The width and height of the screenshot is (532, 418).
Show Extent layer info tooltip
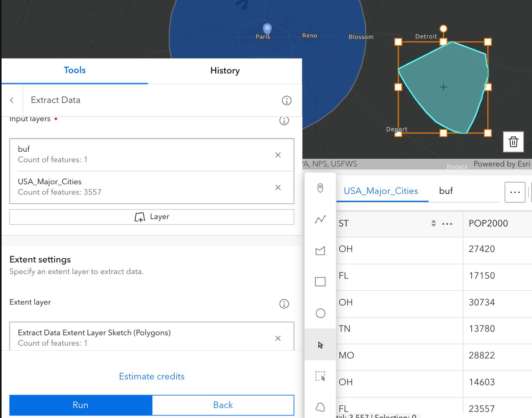(284, 304)
